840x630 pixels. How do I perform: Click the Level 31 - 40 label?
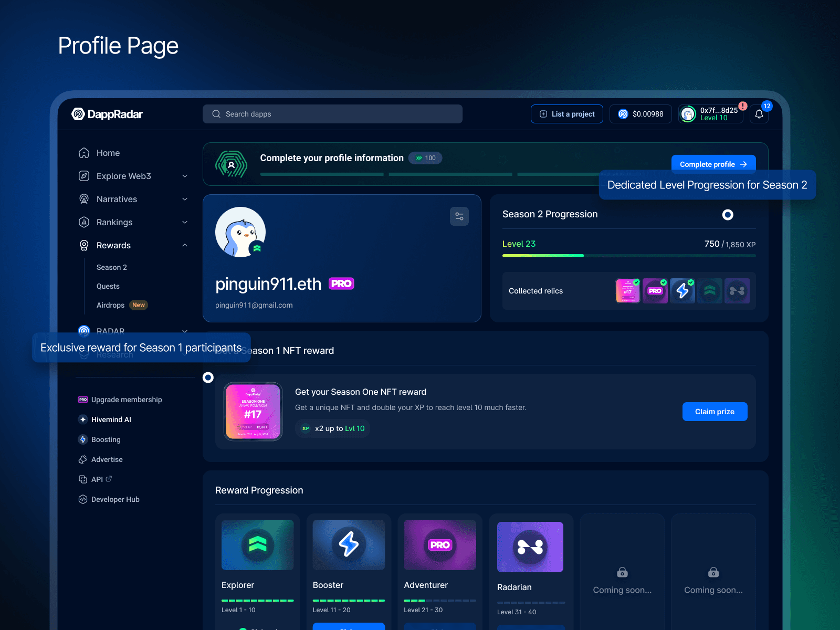tap(517, 612)
